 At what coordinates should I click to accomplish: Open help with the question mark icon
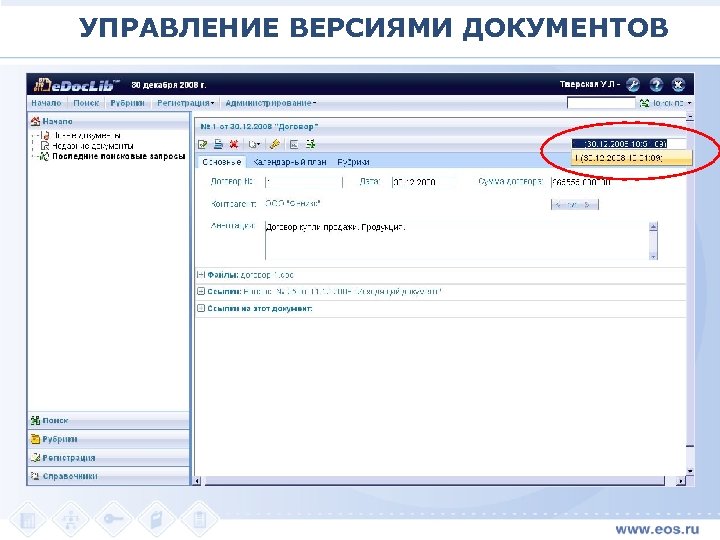(x=656, y=84)
